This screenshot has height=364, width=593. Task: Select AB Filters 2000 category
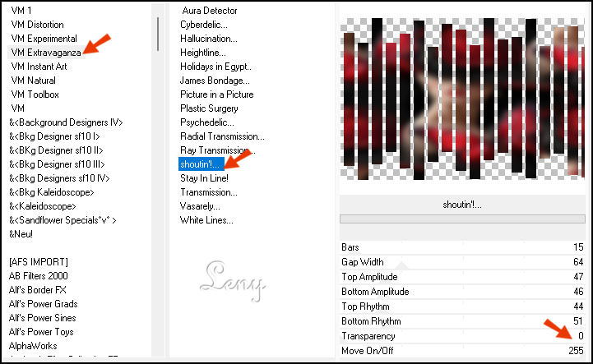[38, 276]
